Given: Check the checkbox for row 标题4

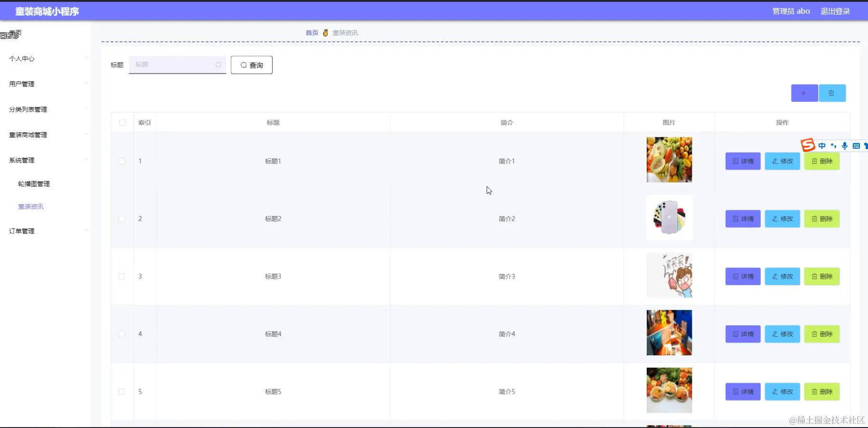Looking at the screenshot, I should (x=122, y=334).
